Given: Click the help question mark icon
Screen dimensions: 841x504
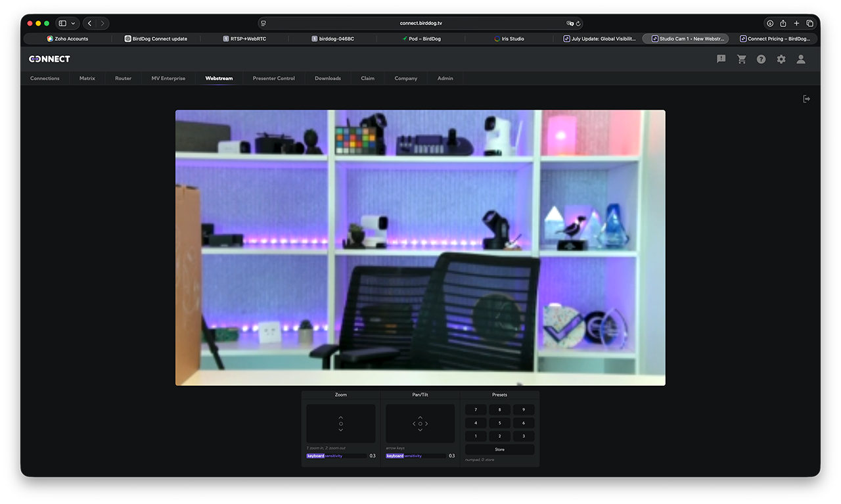Looking at the screenshot, I should click(x=761, y=59).
